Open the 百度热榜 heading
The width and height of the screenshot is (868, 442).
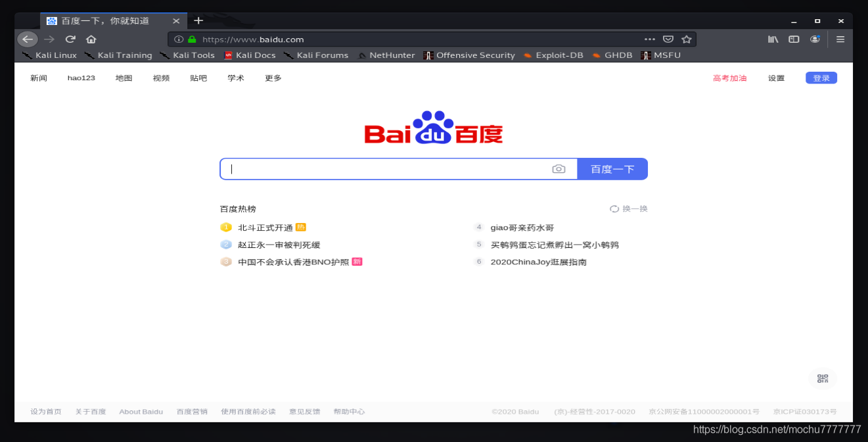click(x=238, y=209)
